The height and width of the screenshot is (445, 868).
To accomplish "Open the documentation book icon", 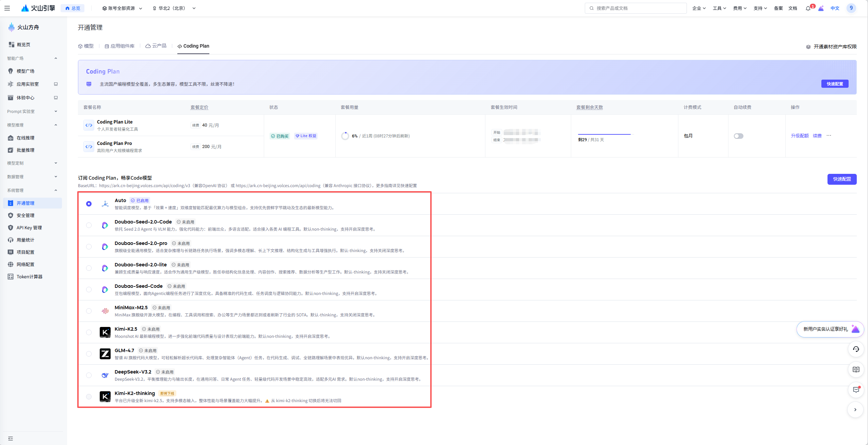I will pos(856,370).
